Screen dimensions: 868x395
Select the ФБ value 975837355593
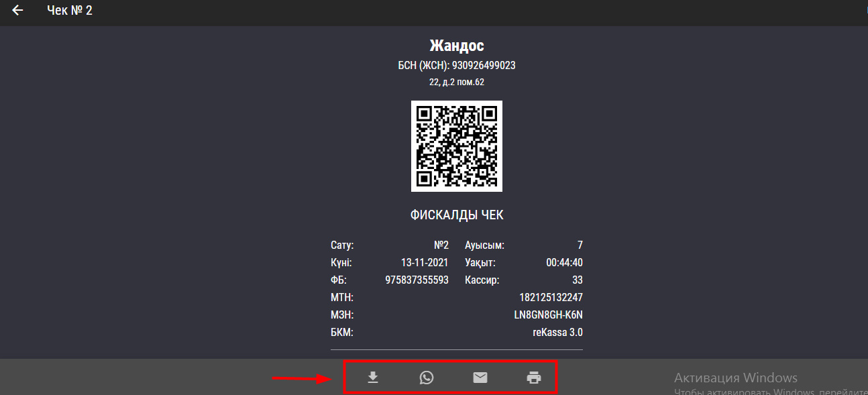point(417,280)
